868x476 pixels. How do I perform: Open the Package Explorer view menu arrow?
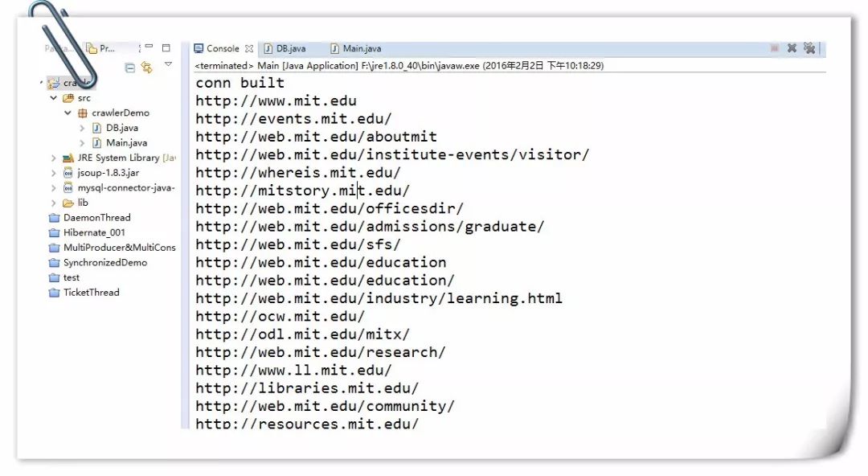(x=168, y=64)
